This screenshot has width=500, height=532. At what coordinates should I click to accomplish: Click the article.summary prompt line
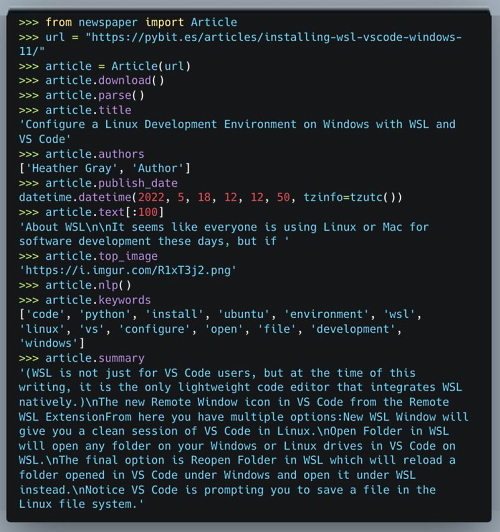pos(82,359)
